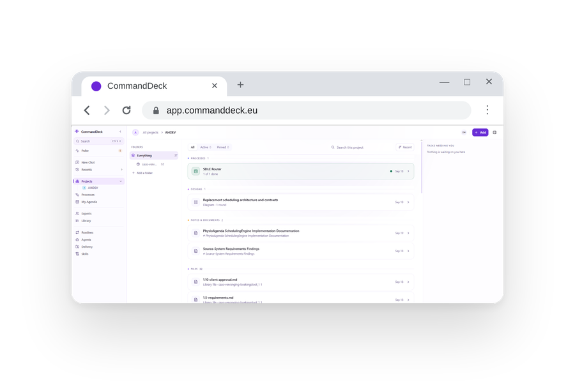This screenshot has height=392, width=575.
Task: Open My Agenda
Action: [x=98, y=202]
